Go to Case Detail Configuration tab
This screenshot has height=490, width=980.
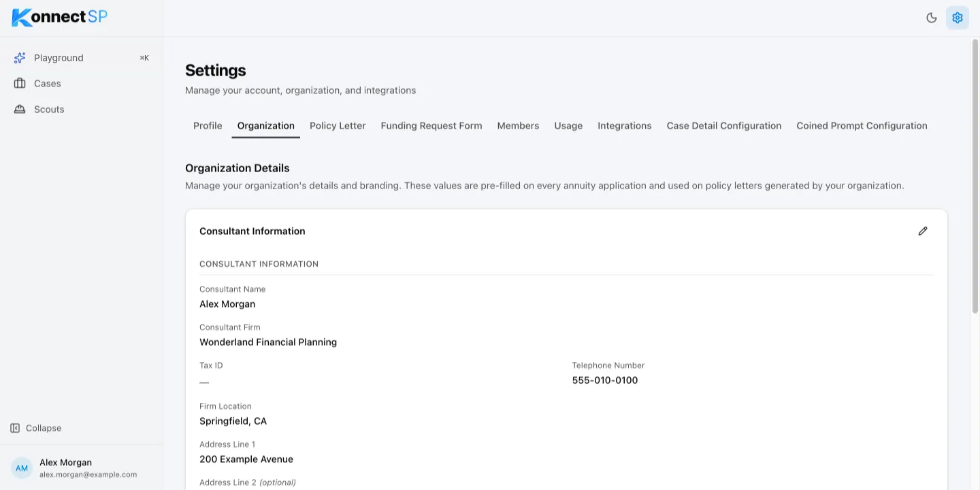click(724, 126)
